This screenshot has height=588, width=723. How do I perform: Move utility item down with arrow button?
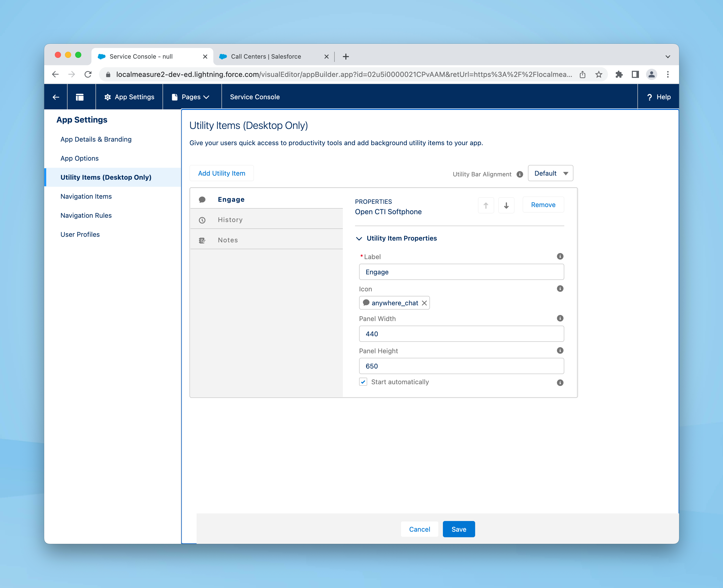[506, 205]
